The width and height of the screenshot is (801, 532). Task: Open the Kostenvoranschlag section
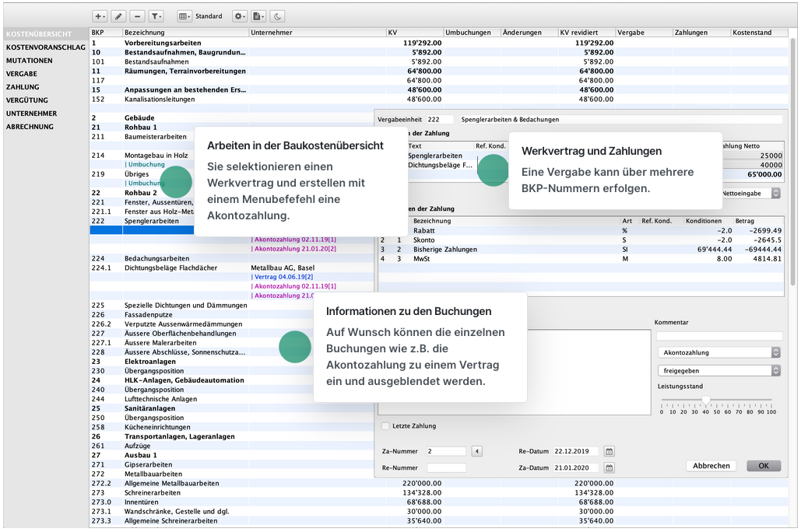(x=45, y=47)
